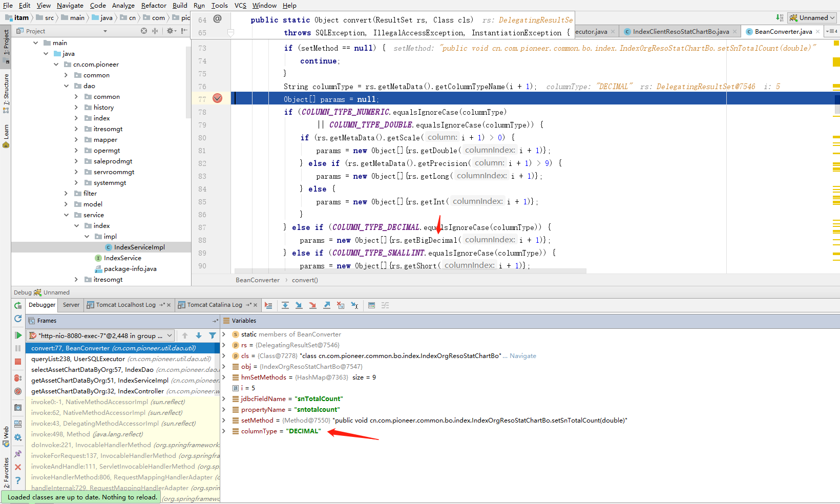Open Evaluate Expression calculator icon

click(372, 305)
